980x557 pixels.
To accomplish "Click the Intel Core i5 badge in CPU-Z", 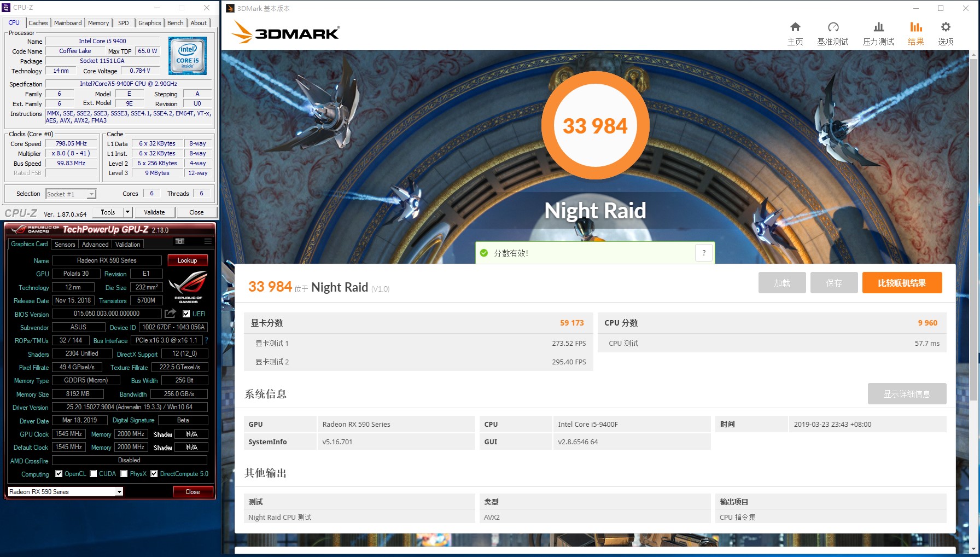I will coord(188,56).
